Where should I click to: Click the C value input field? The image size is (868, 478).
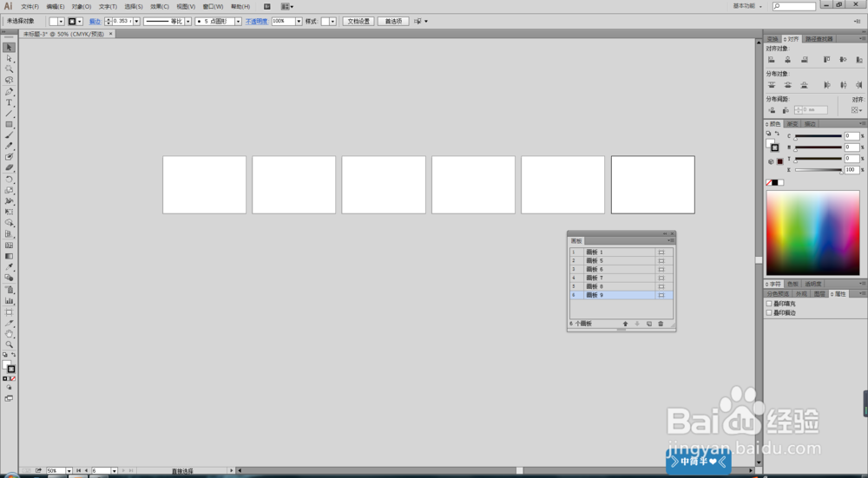point(852,136)
